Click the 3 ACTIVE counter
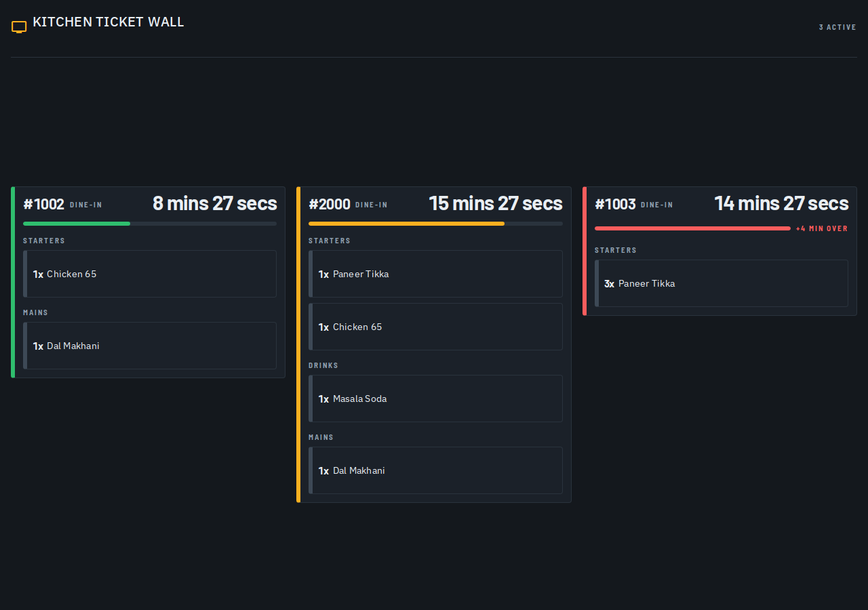The image size is (868, 610). (837, 27)
